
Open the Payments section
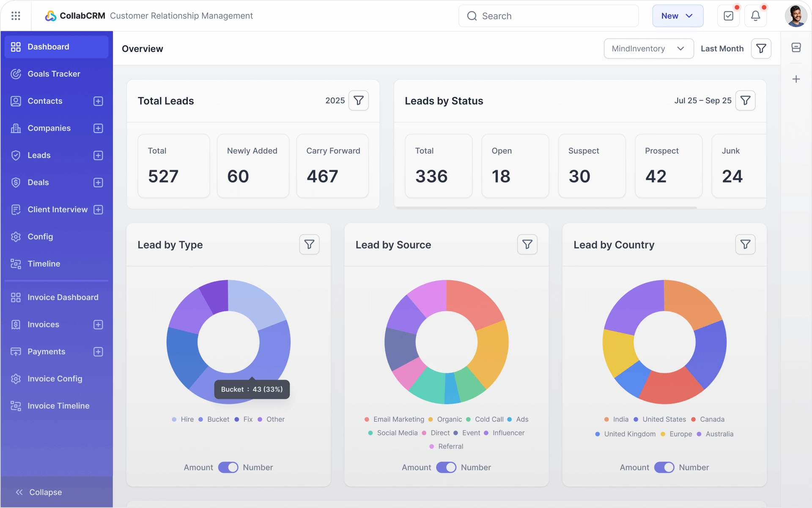click(x=47, y=351)
